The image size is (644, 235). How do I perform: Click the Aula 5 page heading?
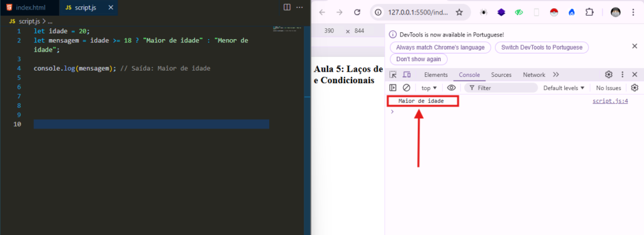click(x=348, y=74)
